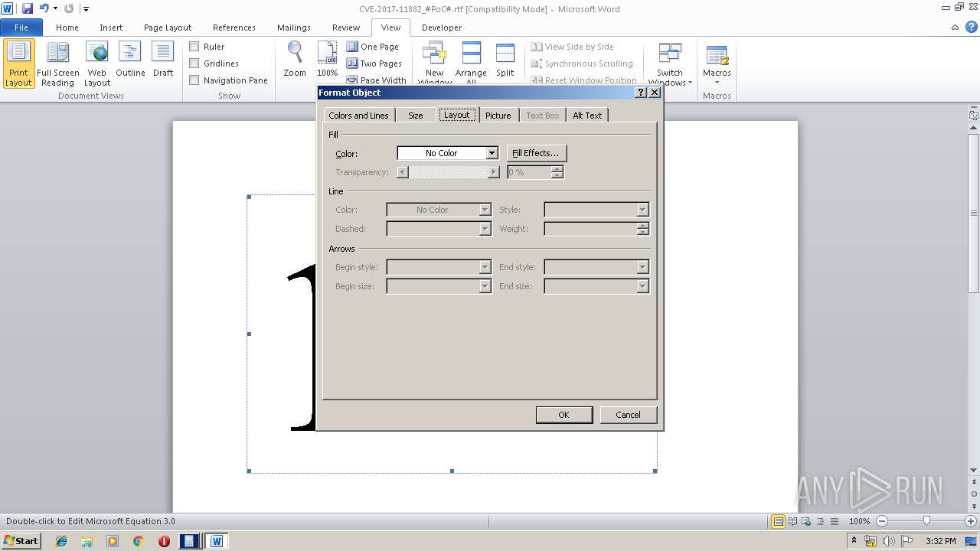Click zoom in plus button in status bar

point(970,521)
